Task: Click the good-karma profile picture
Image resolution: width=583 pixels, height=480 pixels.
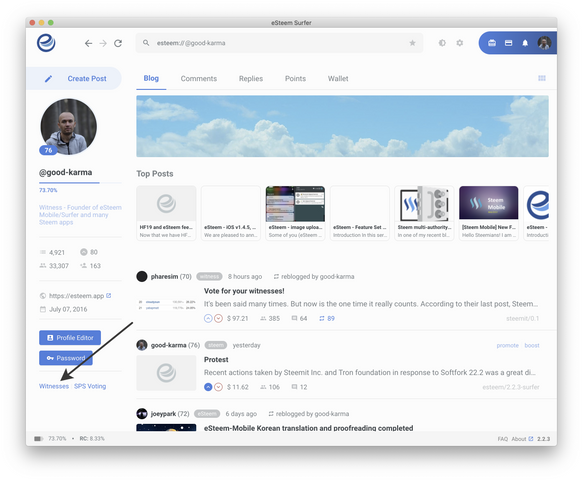Action: coord(68,126)
